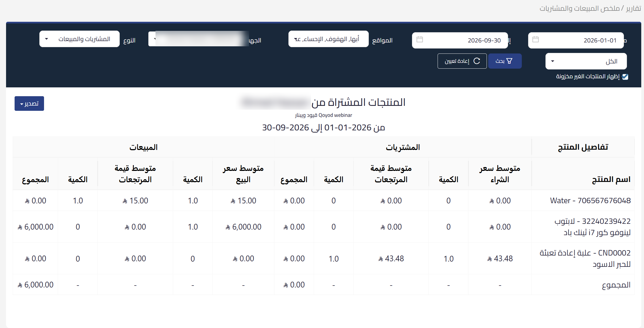Click the بحث search button

click(505, 61)
